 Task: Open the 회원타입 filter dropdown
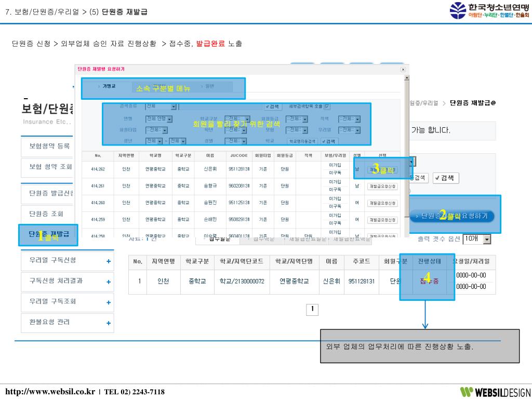(157, 130)
